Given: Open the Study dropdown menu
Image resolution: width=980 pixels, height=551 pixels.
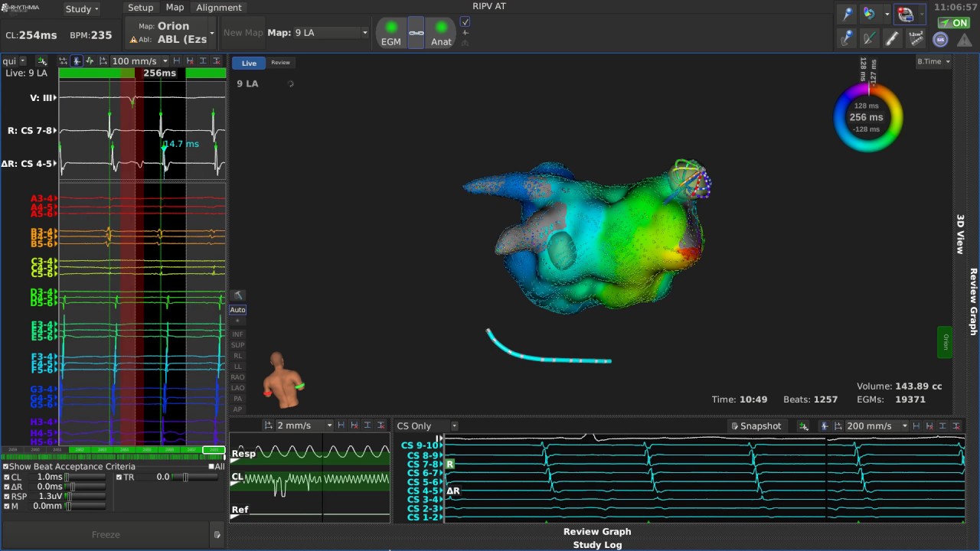Looking at the screenshot, I should 81,9.
